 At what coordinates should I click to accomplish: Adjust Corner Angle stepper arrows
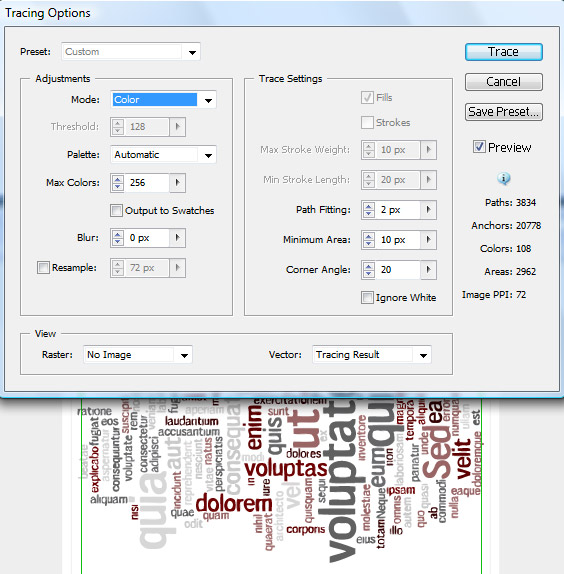click(369, 270)
